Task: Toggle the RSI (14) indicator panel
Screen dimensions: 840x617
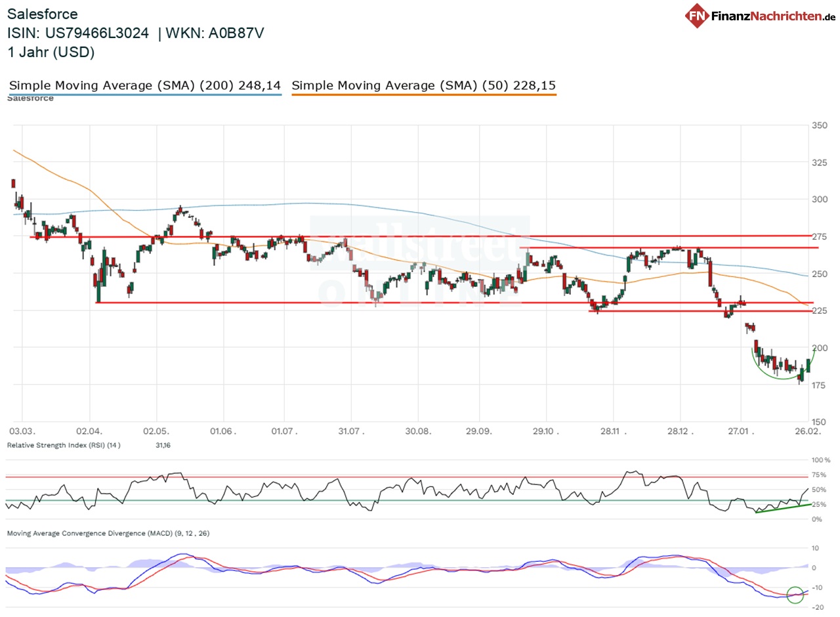Action: pos(64,445)
